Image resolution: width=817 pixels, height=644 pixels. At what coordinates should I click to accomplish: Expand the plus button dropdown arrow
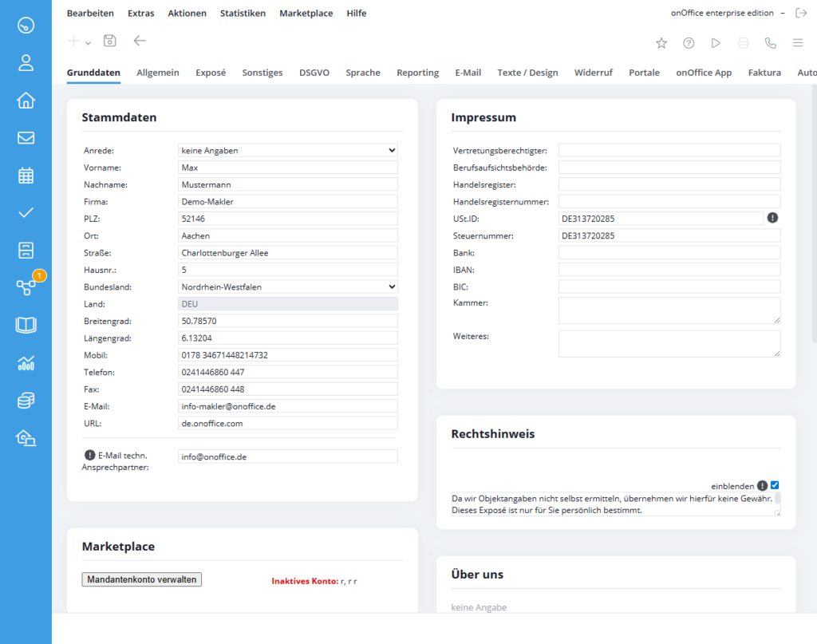pos(88,43)
